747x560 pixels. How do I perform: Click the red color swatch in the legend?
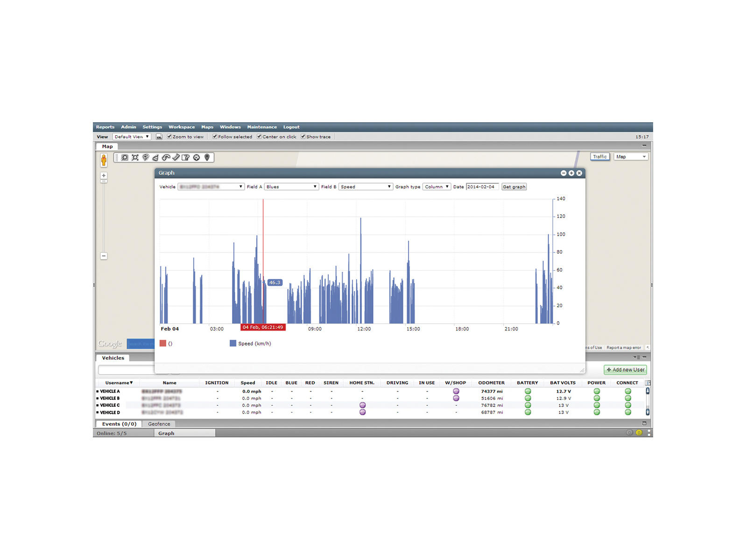pos(163,343)
